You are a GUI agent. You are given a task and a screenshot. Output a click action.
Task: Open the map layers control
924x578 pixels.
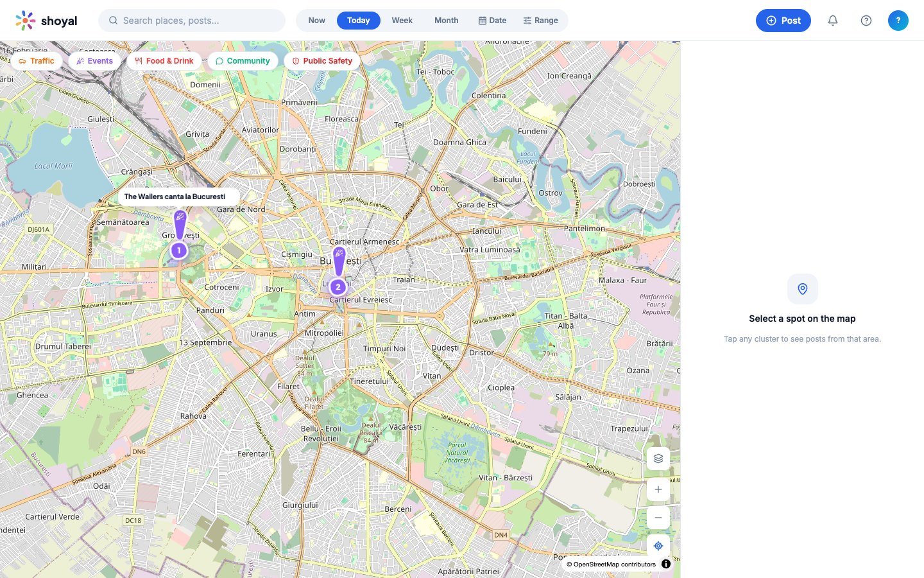(x=658, y=459)
